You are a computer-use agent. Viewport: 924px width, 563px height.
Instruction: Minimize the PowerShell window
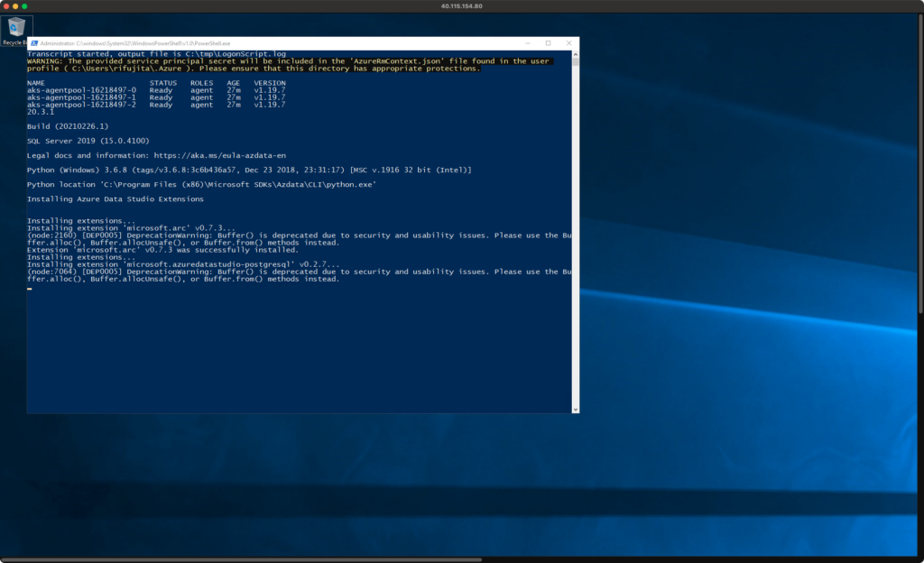528,43
